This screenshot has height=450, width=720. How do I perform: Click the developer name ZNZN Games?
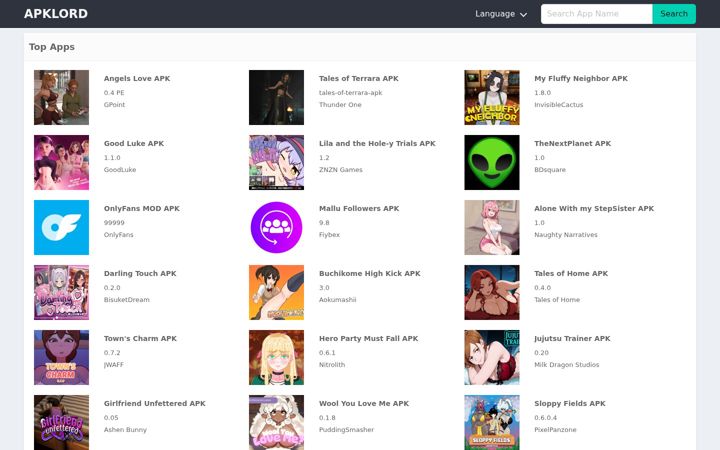click(x=341, y=169)
